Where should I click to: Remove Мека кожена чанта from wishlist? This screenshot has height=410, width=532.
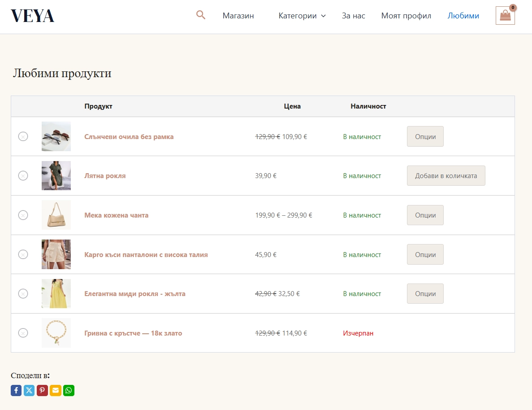tap(23, 215)
